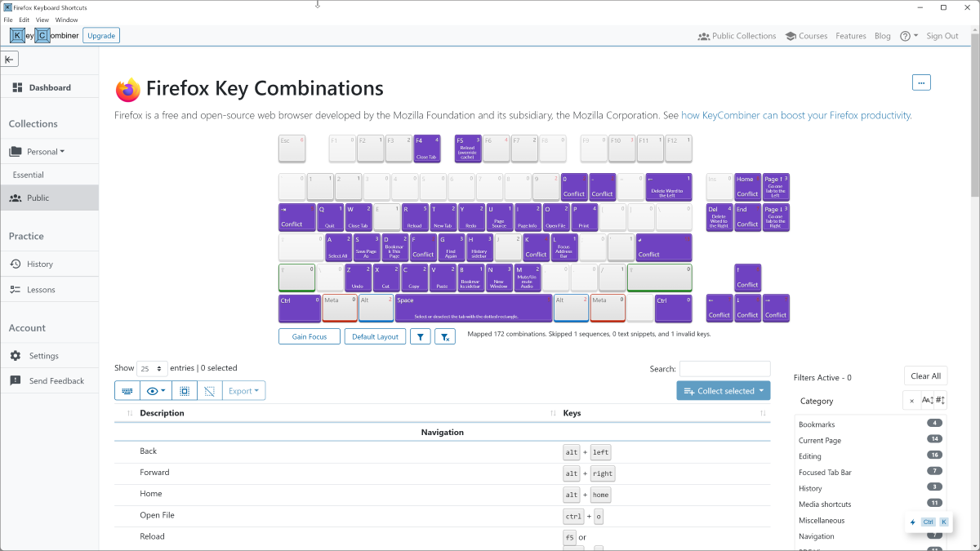Select the Back shortcut row
Screen dimensions: 980x551
(442, 451)
